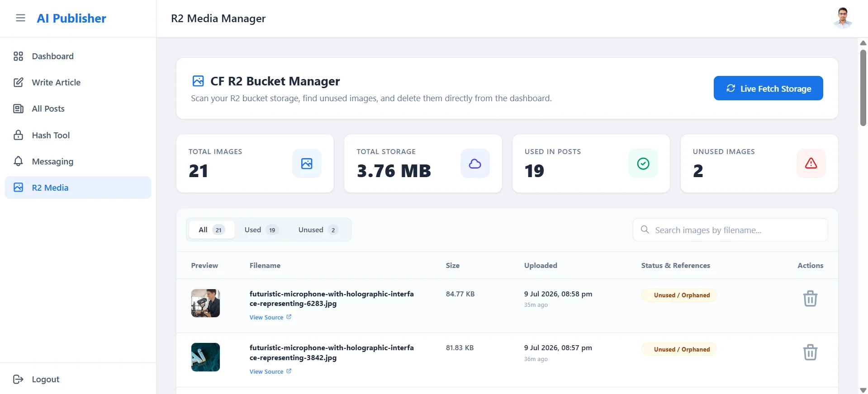Click the Logout arrow icon
This screenshot has height=394, width=868.
click(18, 379)
